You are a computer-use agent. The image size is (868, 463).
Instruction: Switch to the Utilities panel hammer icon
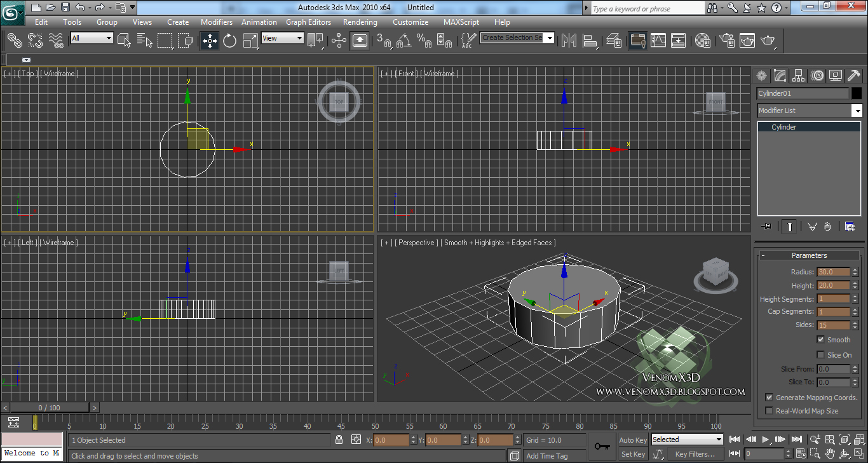click(x=854, y=76)
